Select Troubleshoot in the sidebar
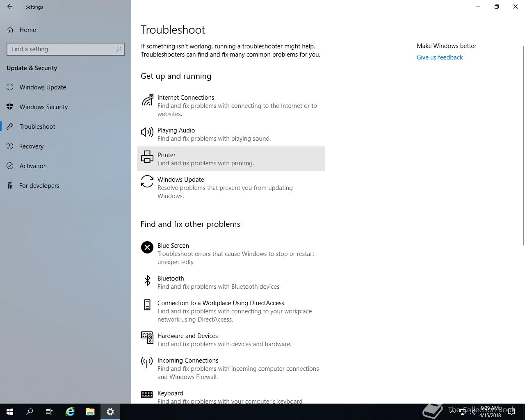Viewport: 525px width, 420px height. [66, 127]
